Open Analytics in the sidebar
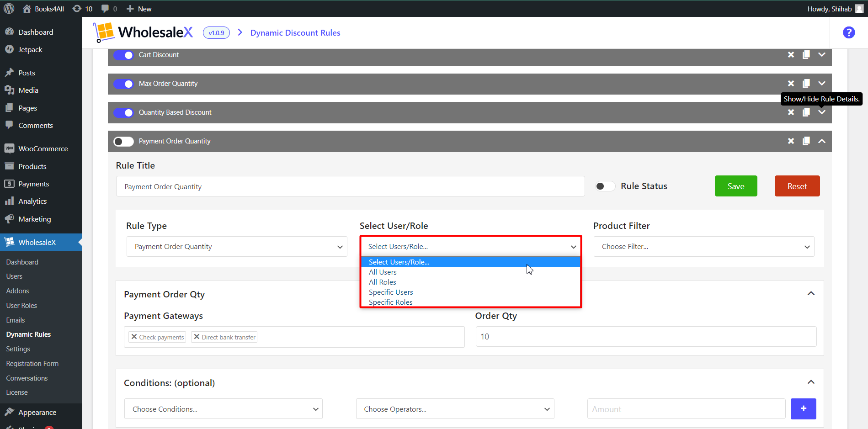Screen dimensions: 868x429 32,201
